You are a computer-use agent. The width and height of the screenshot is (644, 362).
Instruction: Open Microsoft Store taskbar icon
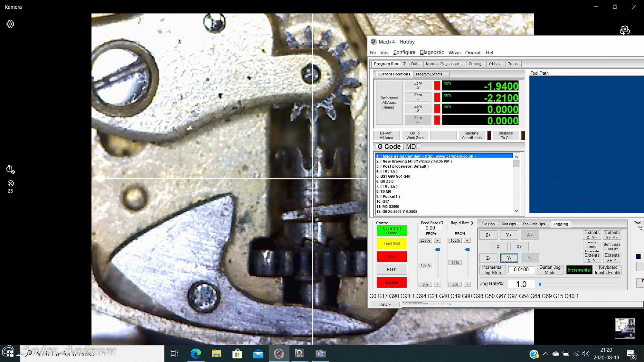click(237, 354)
